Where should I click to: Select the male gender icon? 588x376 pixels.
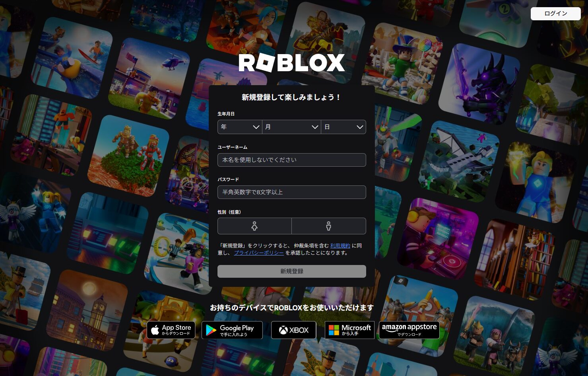coord(329,226)
